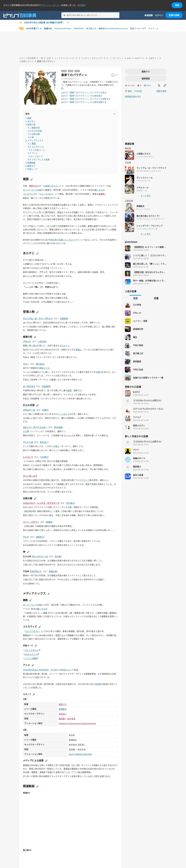
Task: Click the 問題を報告 link
Action: pos(161,91)
